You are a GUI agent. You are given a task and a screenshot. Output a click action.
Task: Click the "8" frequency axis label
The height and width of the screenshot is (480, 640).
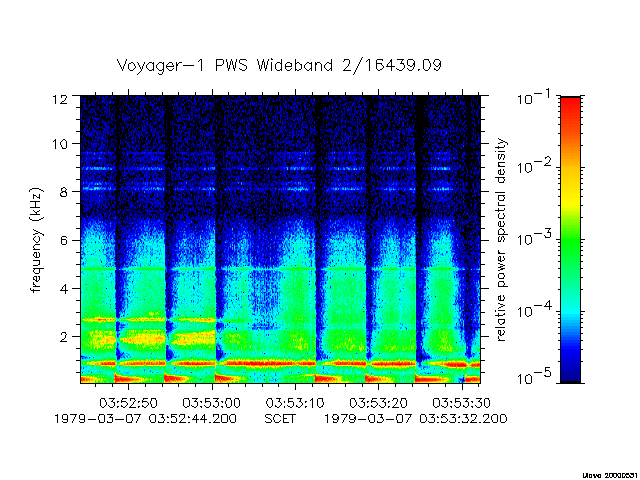pos(64,192)
